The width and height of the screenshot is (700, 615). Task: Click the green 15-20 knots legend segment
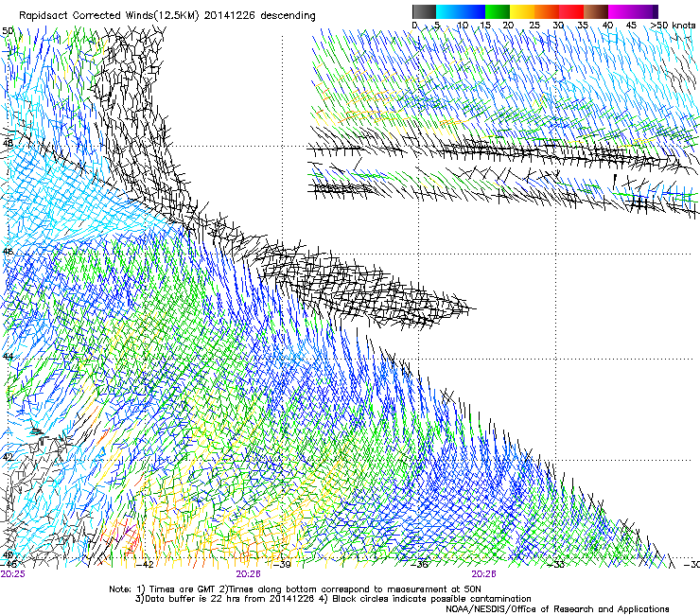[x=498, y=11]
